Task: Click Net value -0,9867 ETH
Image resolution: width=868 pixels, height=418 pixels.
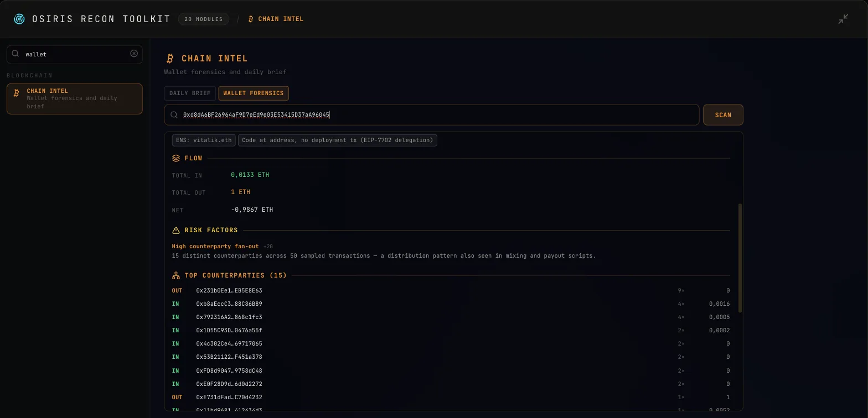Action: (252, 210)
